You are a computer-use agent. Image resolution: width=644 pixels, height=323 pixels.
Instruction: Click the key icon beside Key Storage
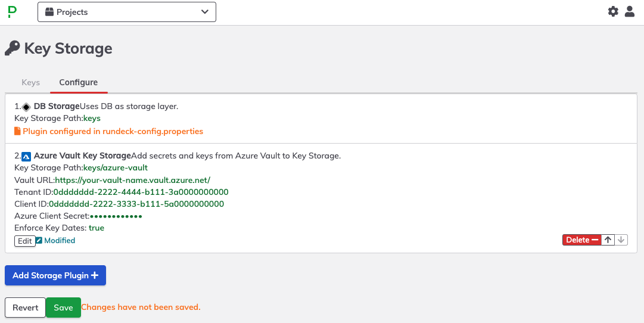13,48
